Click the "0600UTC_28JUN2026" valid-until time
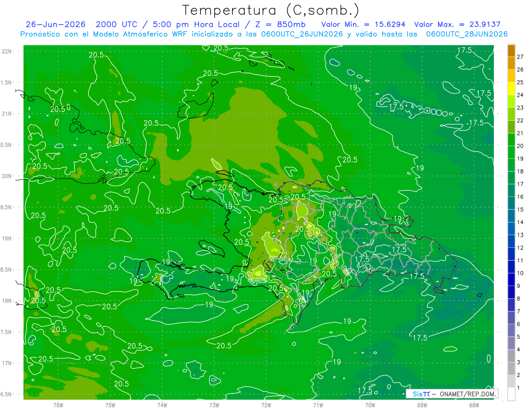Viewport: 532px width, 411px height. (467, 34)
